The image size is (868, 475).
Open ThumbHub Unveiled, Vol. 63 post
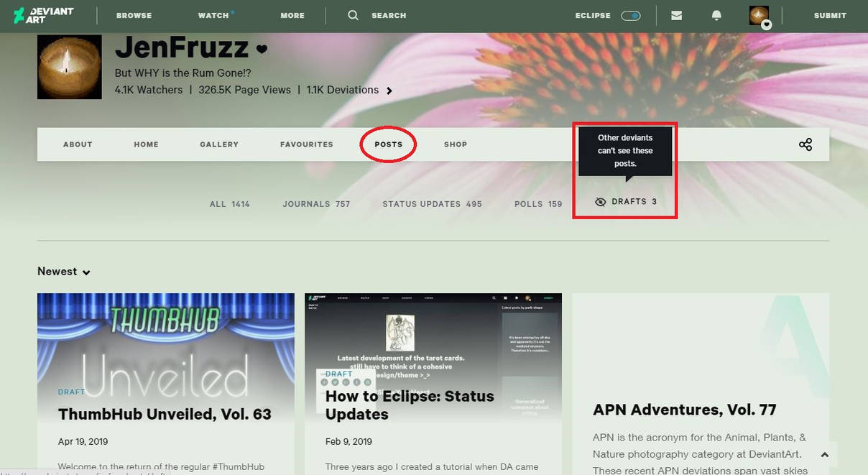(165, 414)
